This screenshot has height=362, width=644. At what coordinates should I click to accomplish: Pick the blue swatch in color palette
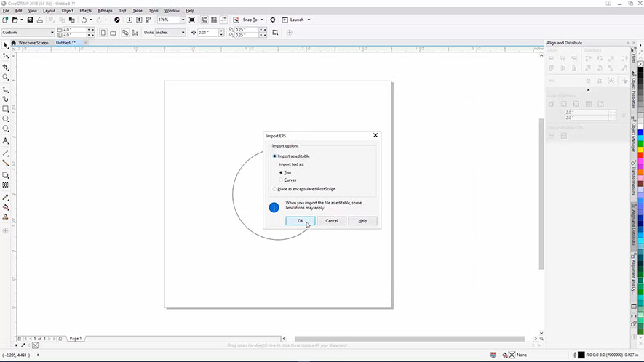(640, 132)
